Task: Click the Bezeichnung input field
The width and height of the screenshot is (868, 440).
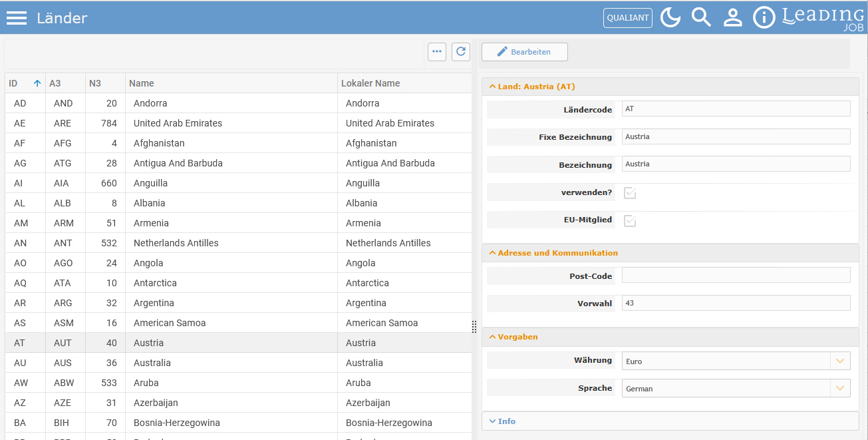Action: tap(736, 164)
